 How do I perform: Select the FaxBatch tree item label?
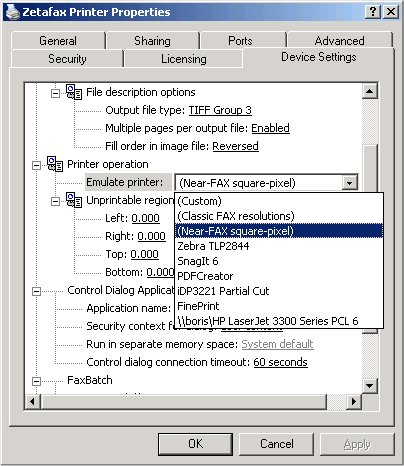tap(90, 380)
